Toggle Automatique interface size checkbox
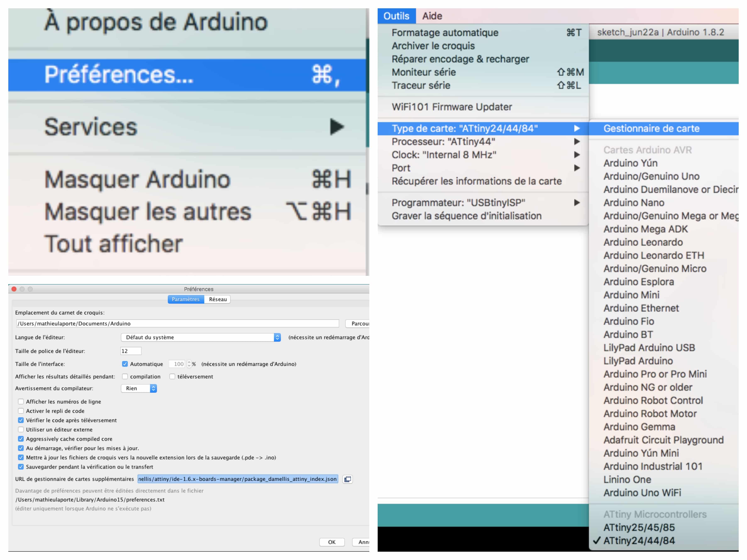Viewport: 747px width, 560px height. 125,364
